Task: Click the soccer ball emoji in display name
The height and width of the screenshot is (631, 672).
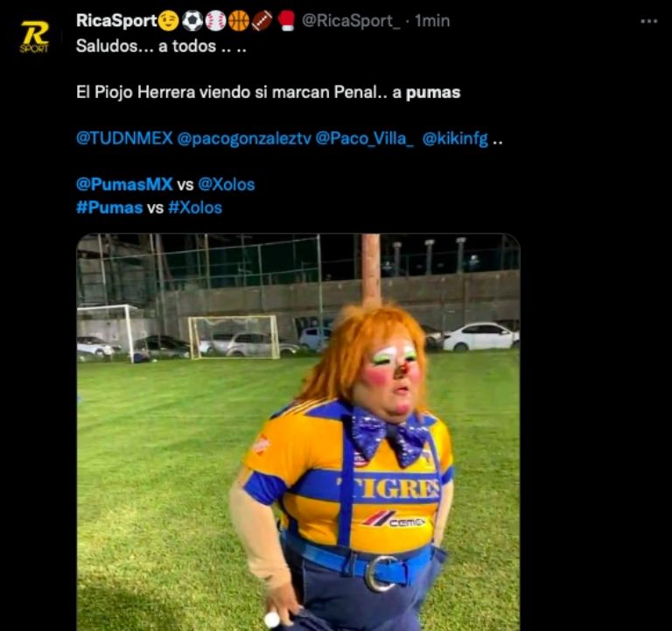Action: tap(192, 21)
